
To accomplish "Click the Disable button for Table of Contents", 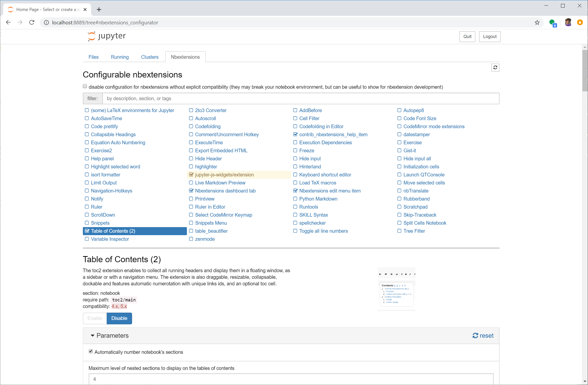I will coord(119,318).
